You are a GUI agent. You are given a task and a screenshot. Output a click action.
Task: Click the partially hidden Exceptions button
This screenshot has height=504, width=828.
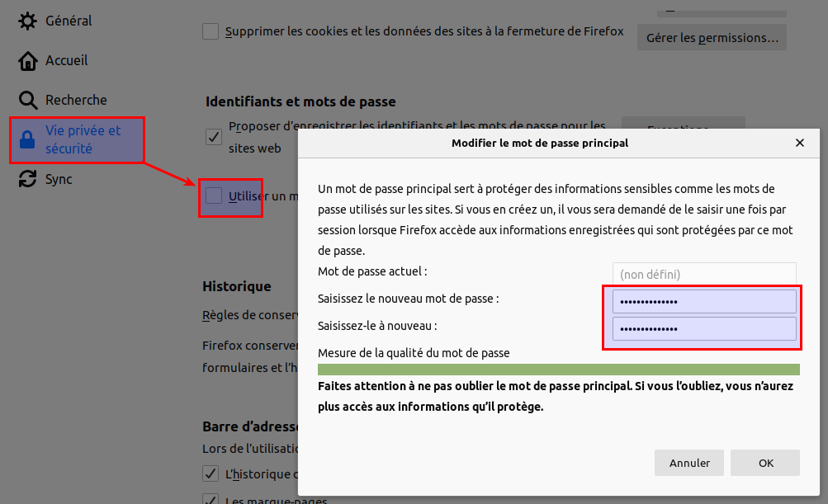(x=683, y=122)
